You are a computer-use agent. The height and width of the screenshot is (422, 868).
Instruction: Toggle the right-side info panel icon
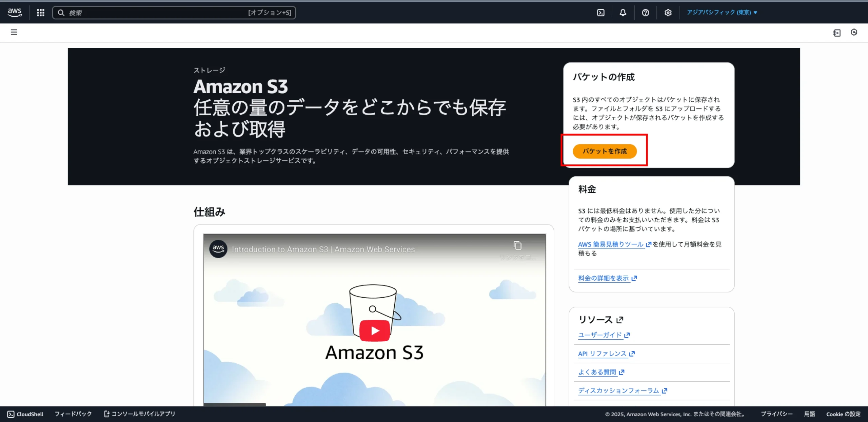837,33
